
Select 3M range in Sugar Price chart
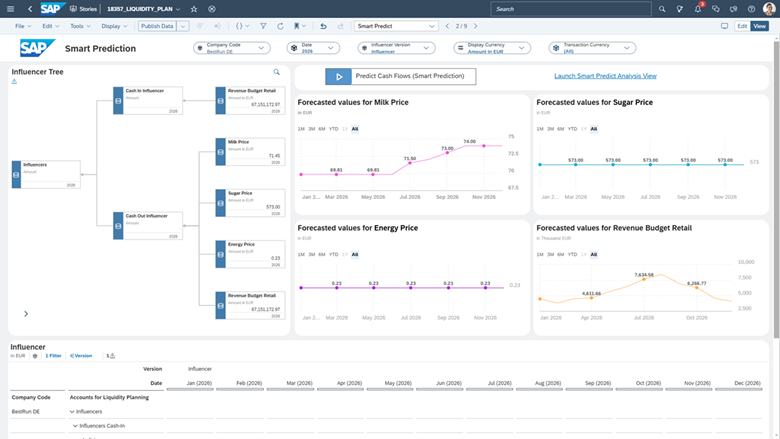pyautogui.click(x=550, y=129)
